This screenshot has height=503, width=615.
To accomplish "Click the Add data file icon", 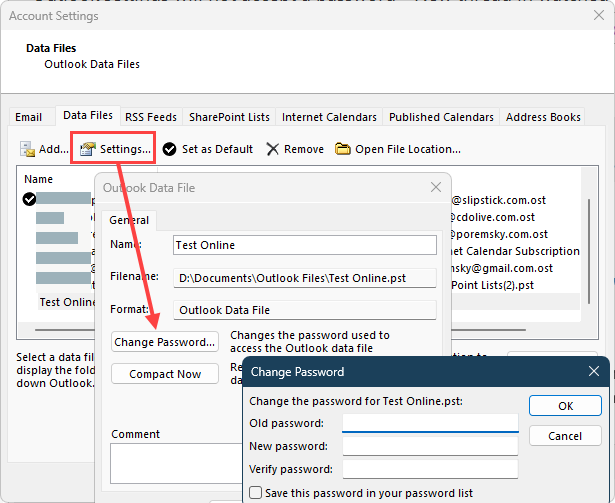I will (27, 149).
